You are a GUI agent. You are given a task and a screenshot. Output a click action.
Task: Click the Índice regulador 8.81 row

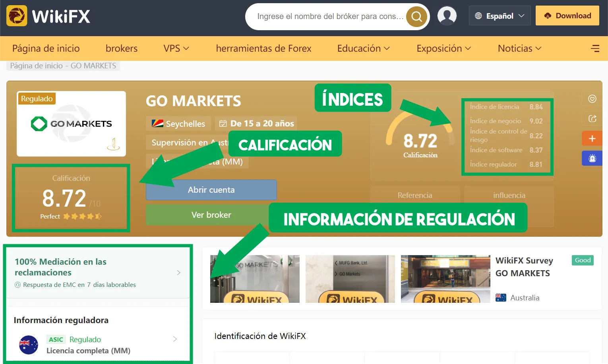click(506, 165)
